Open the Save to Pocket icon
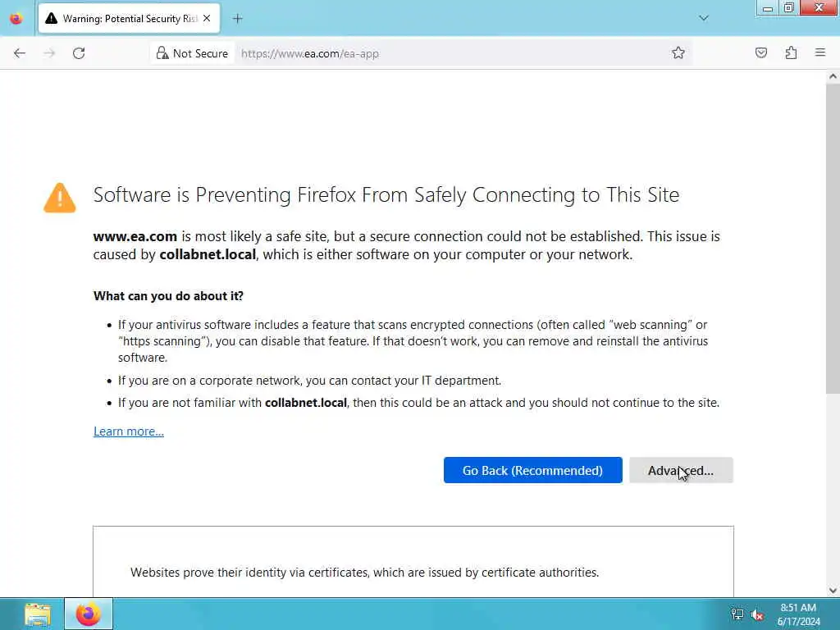The width and height of the screenshot is (840, 630). [x=761, y=53]
